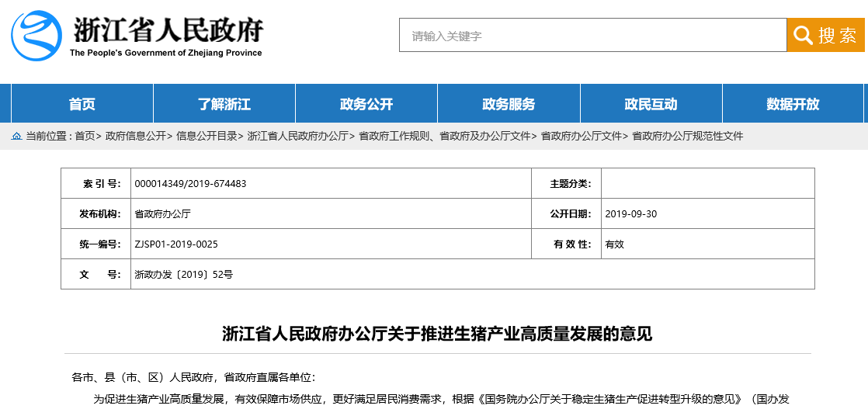Open the 信息公开目录 breadcrumb link

tap(207, 136)
